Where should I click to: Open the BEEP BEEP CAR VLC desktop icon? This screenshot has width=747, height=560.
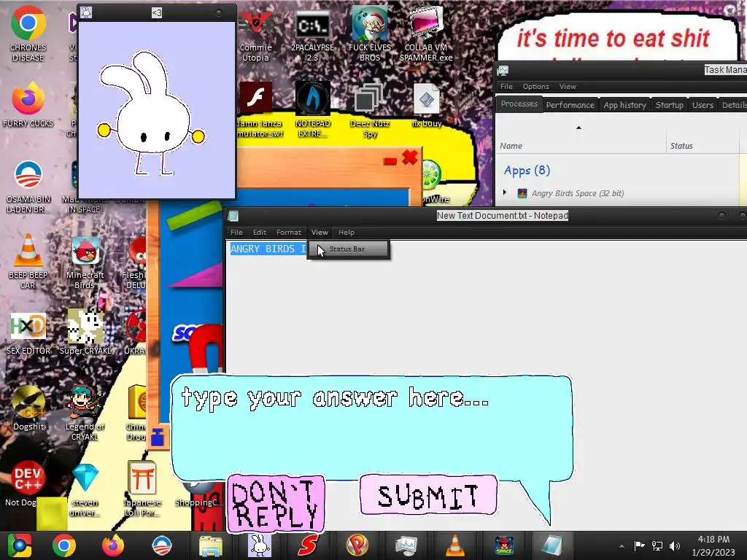pyautogui.click(x=28, y=261)
